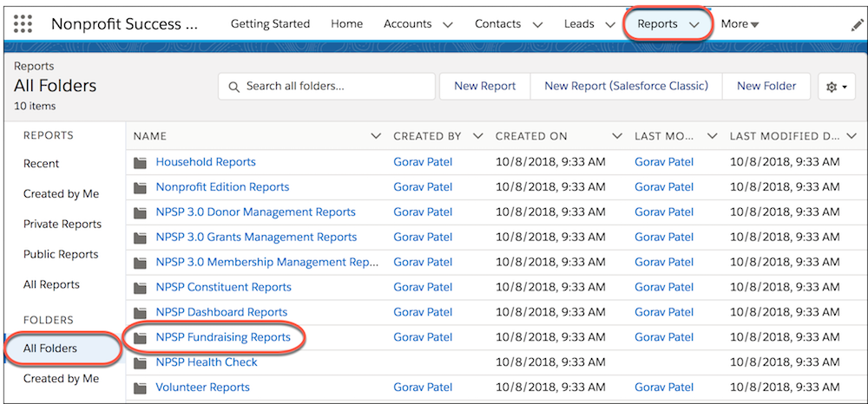
Task: Open the NPSP Constituent Reports link
Action: pos(224,287)
